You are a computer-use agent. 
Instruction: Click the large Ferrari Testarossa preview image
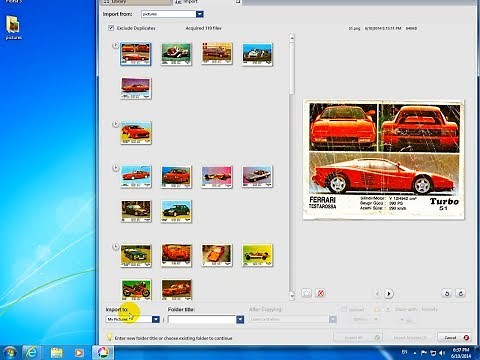point(383,159)
